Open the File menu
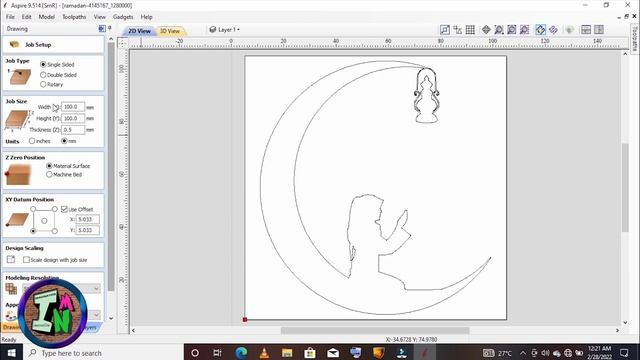Image resolution: width=640 pixels, height=360 pixels. pyautogui.click(x=10, y=17)
